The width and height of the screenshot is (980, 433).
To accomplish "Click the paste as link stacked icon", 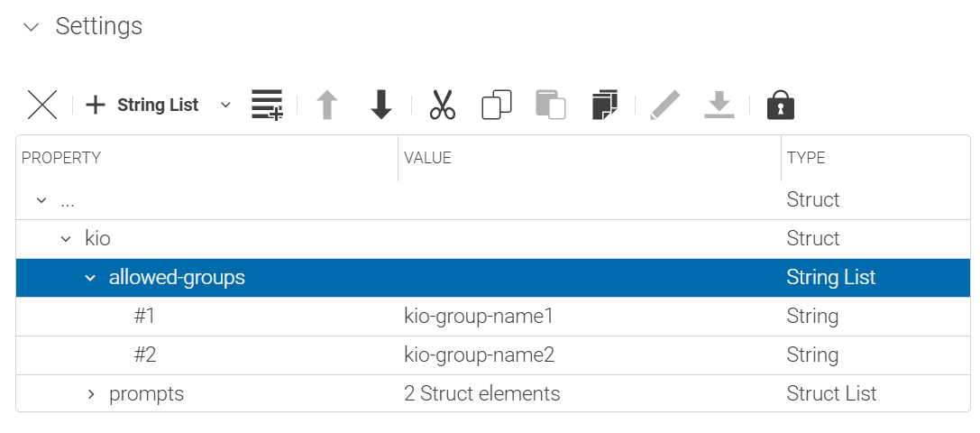I will (x=605, y=105).
